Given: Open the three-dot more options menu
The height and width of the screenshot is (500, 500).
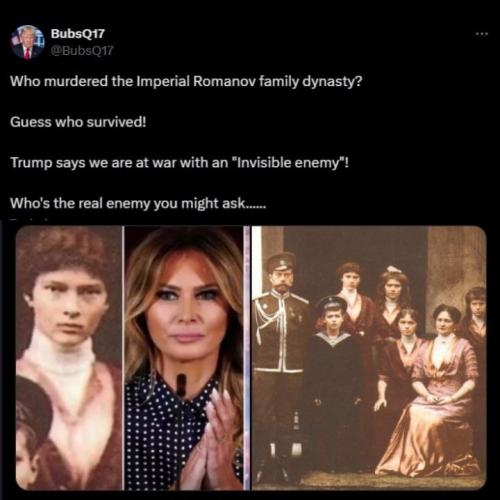Looking at the screenshot, I should [x=482, y=34].
